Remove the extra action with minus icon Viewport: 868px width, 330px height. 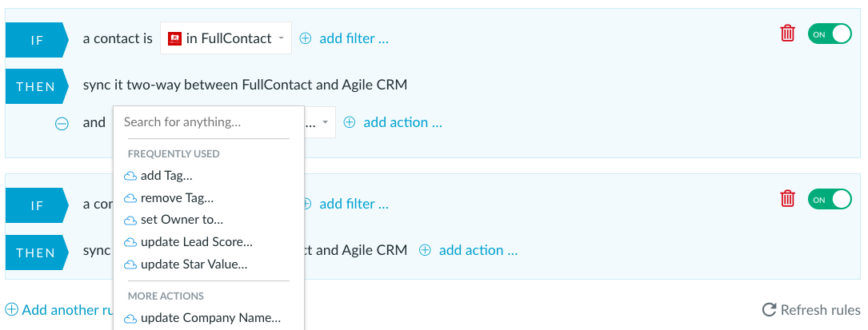click(x=62, y=123)
